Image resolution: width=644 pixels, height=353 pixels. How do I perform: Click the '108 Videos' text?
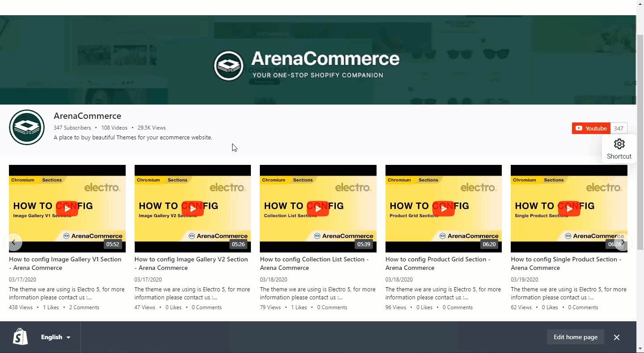(x=114, y=128)
